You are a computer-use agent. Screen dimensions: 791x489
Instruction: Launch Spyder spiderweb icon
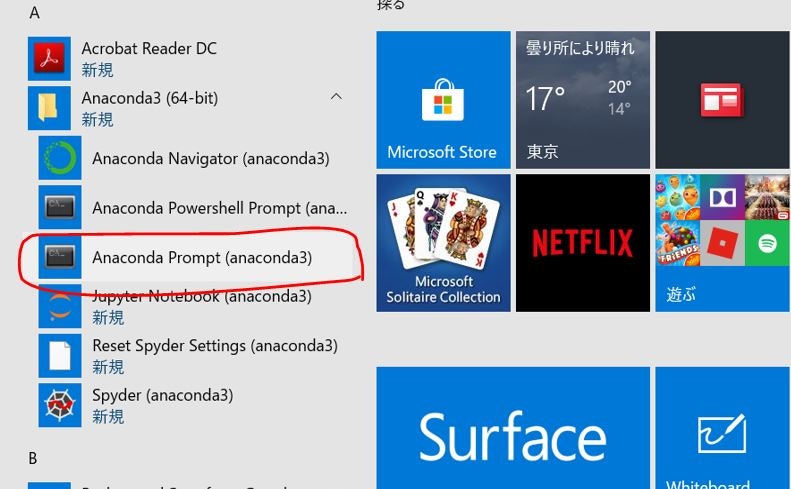60,405
